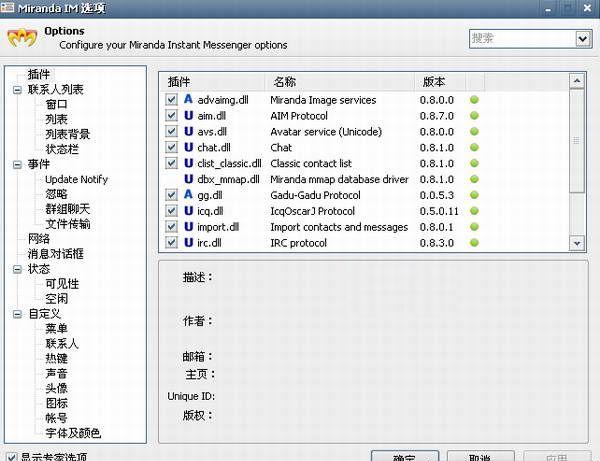Collapse the 自定义 tree node
Screen dimensions: 600x461
[17, 314]
